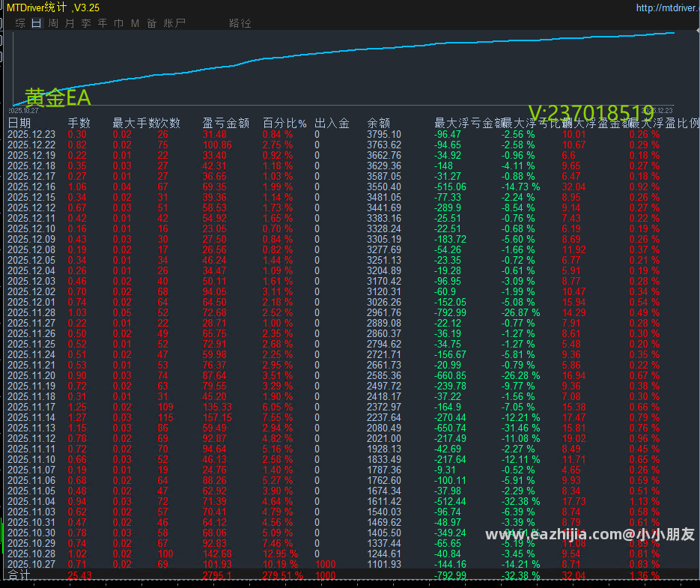Select the 币 currency tab
Viewport: 700px width, 588px height.
coord(119,23)
